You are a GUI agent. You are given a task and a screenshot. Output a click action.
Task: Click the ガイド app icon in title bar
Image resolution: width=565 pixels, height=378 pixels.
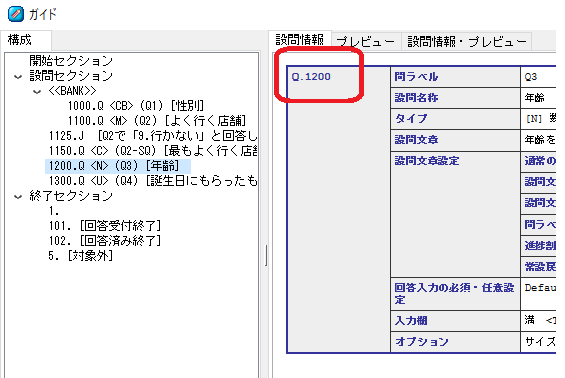point(16,14)
